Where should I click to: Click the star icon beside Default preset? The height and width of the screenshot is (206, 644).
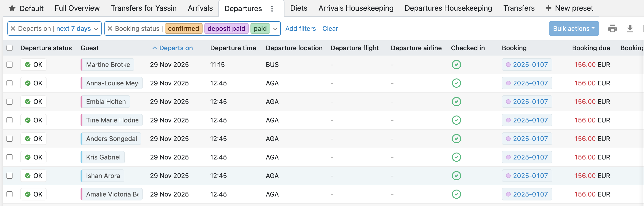(x=12, y=8)
